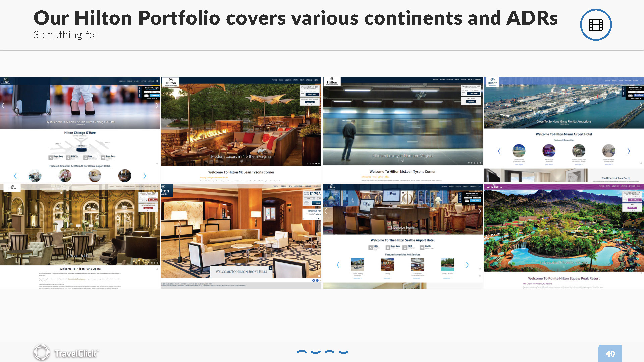Click Learn More under Paris Advance Purchase offer
The image size is (644, 362).
point(148,208)
